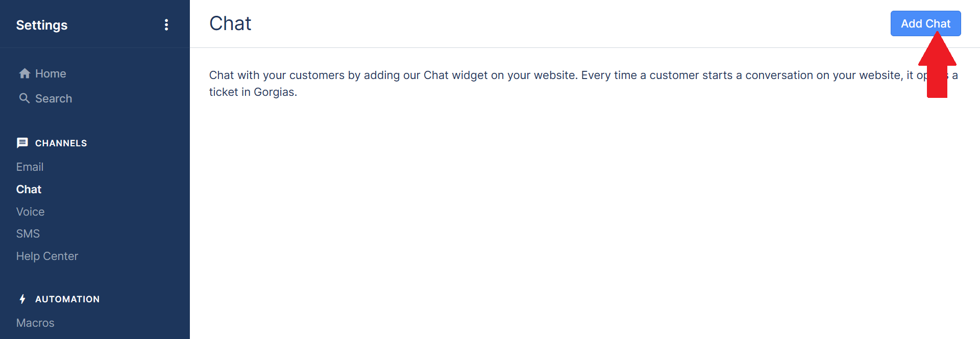Select Email under Channels
The height and width of the screenshot is (339, 980).
click(30, 167)
